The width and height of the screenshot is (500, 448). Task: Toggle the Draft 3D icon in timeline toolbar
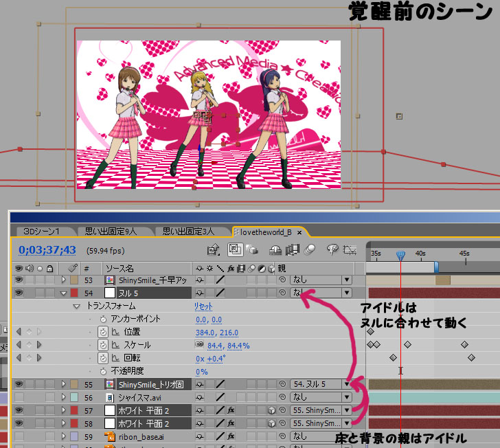click(x=252, y=250)
